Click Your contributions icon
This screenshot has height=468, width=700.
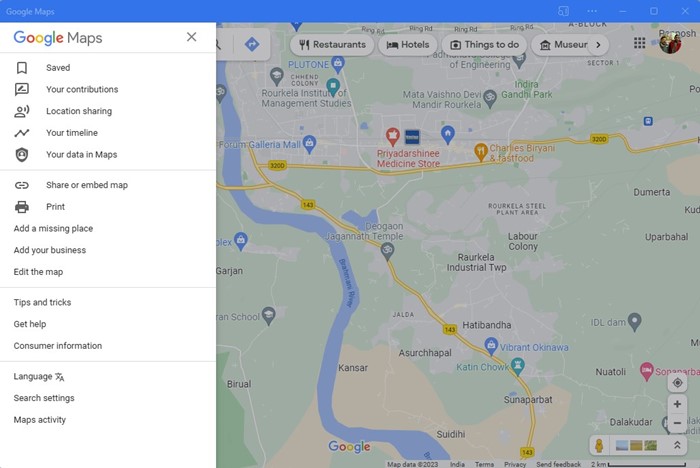pos(21,89)
